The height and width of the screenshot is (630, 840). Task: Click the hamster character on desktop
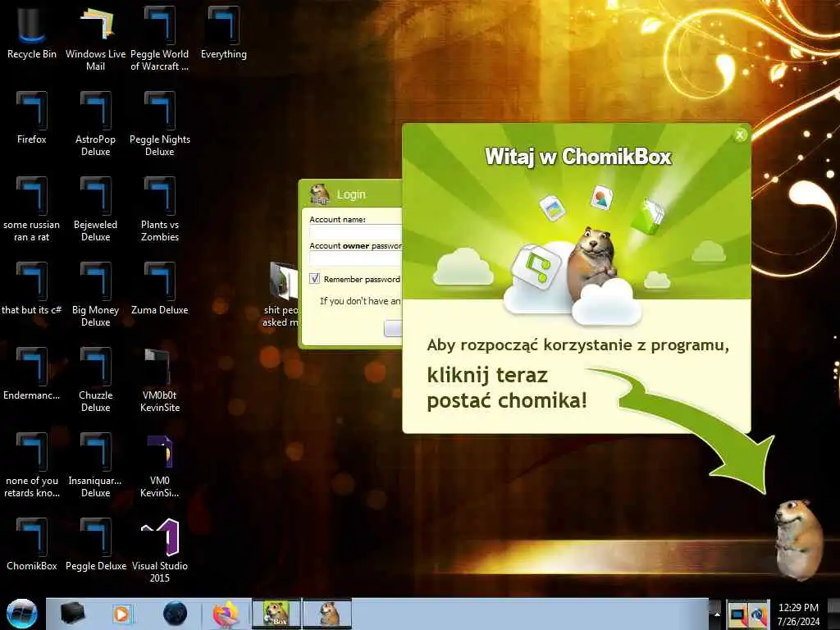tap(798, 539)
